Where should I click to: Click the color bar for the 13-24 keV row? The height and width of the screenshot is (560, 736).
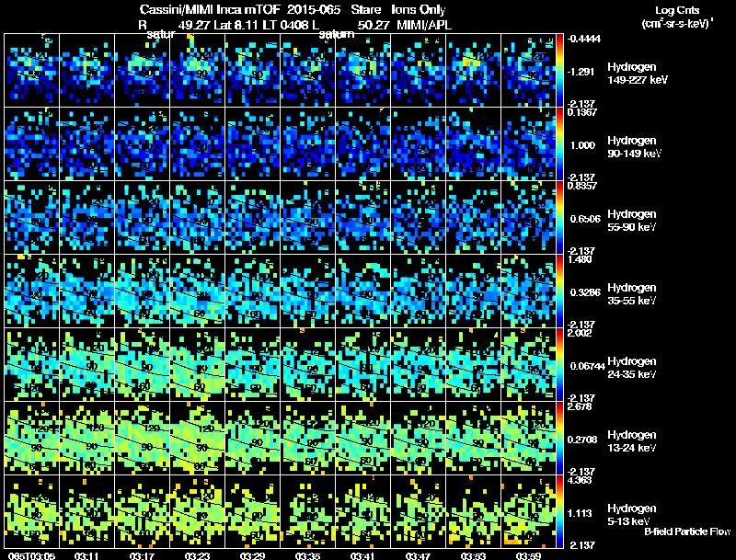coord(559,439)
